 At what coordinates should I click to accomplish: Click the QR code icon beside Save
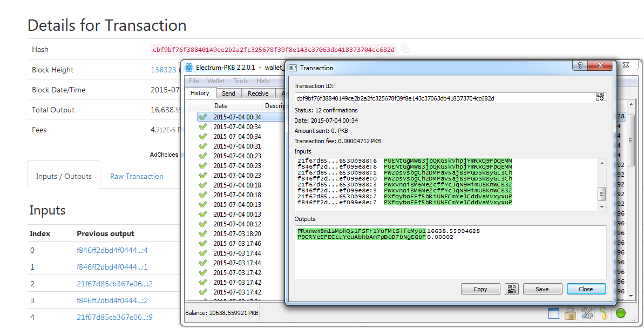[512, 289]
